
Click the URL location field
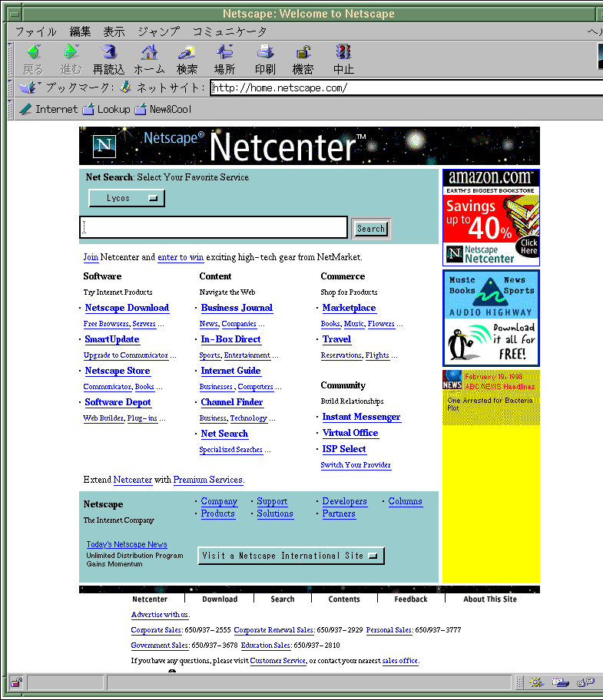pyautogui.click(x=406, y=88)
